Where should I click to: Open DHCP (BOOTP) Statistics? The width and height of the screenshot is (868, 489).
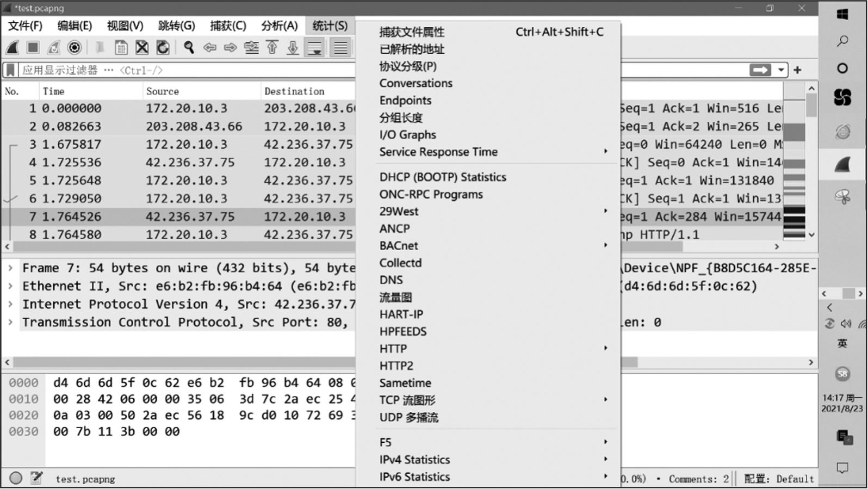click(x=488, y=177)
